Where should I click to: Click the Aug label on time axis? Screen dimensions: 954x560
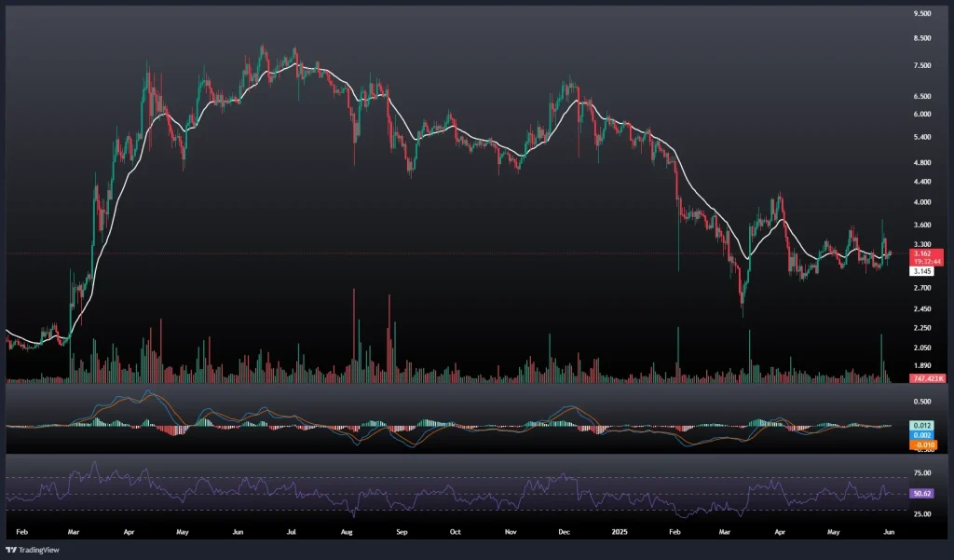point(348,530)
